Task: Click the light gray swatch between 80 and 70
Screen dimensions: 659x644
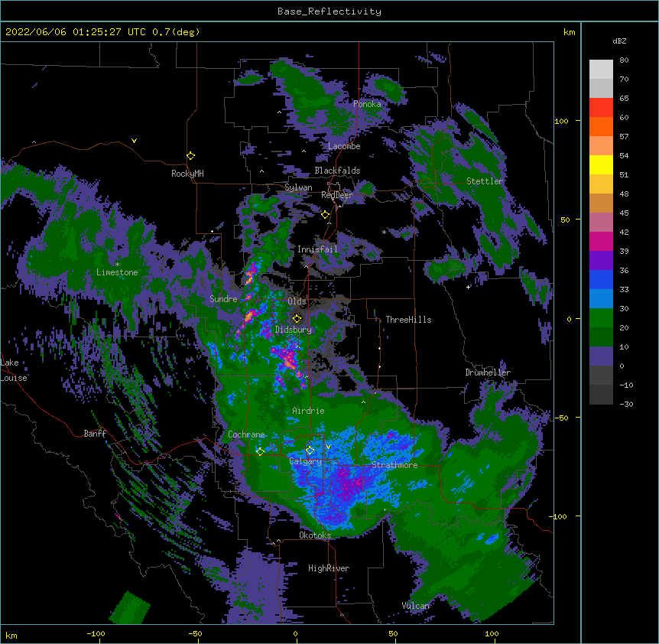Action: [x=601, y=70]
